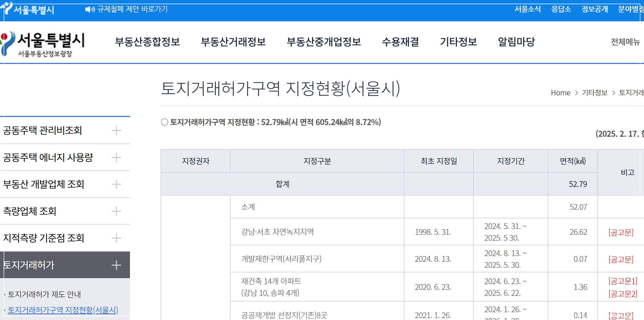Open the 알림마당 menu
Viewport: 644px width, 320px height.
[x=516, y=42]
